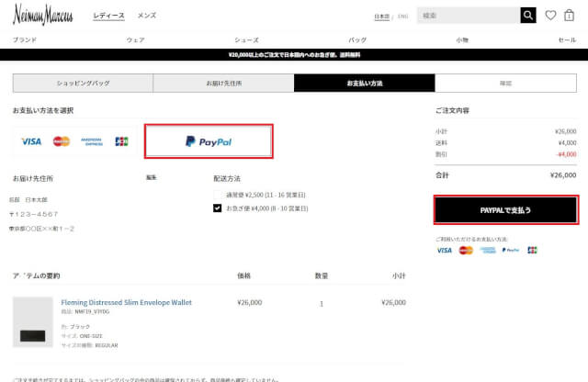The image size is (588, 382).
Task: Click the search magnifier button
Action: coord(528,16)
